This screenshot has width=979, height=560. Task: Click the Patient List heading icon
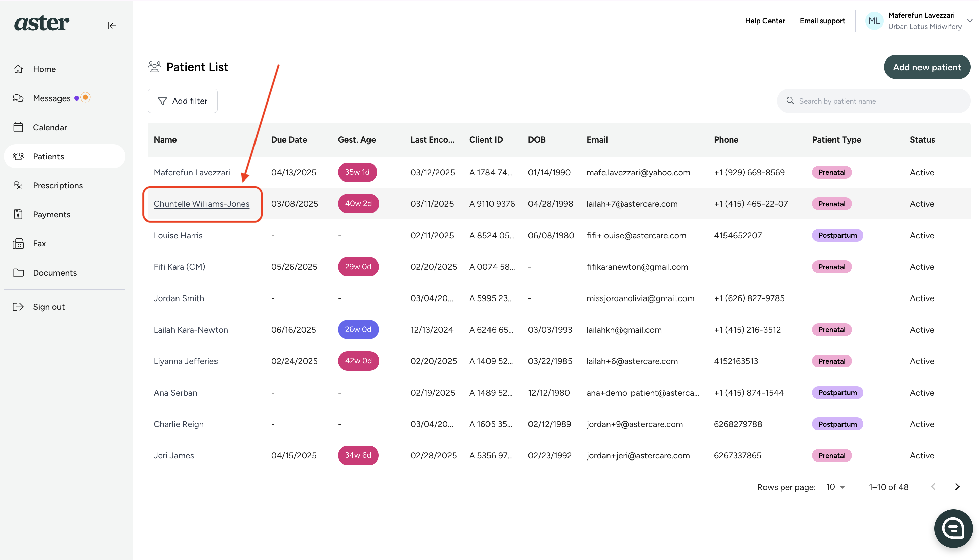[154, 67]
